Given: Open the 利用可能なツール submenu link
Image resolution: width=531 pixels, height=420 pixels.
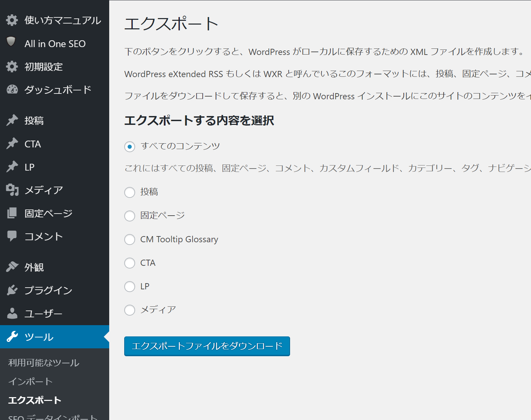Looking at the screenshot, I should pyautogui.click(x=44, y=363).
